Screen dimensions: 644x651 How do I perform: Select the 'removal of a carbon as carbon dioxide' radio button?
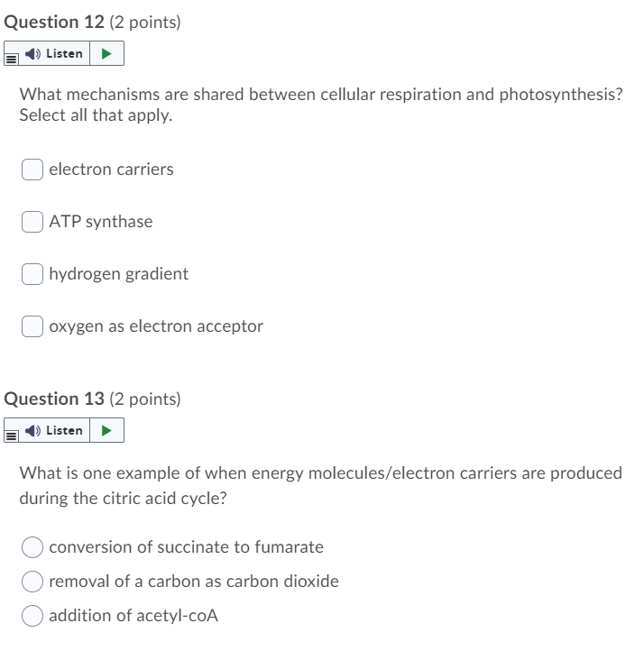click(32, 582)
